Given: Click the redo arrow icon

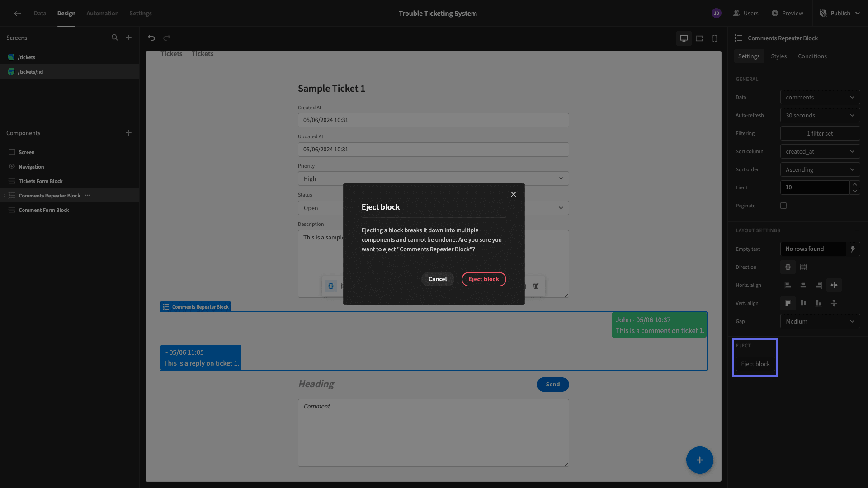Looking at the screenshot, I should tap(167, 38).
